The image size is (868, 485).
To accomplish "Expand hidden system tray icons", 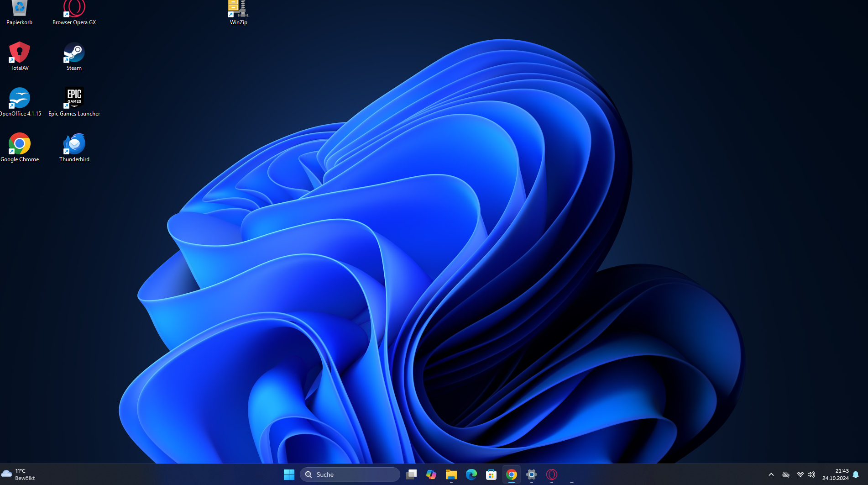I will point(771,474).
